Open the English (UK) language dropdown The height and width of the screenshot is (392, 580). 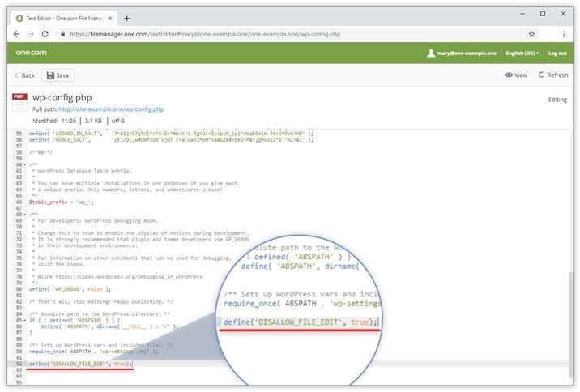point(522,53)
